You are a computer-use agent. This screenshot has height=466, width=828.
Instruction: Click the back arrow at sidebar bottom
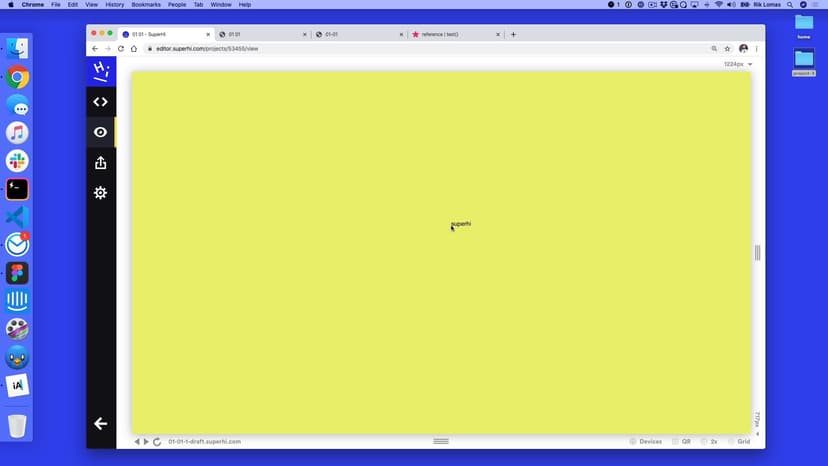tap(100, 423)
